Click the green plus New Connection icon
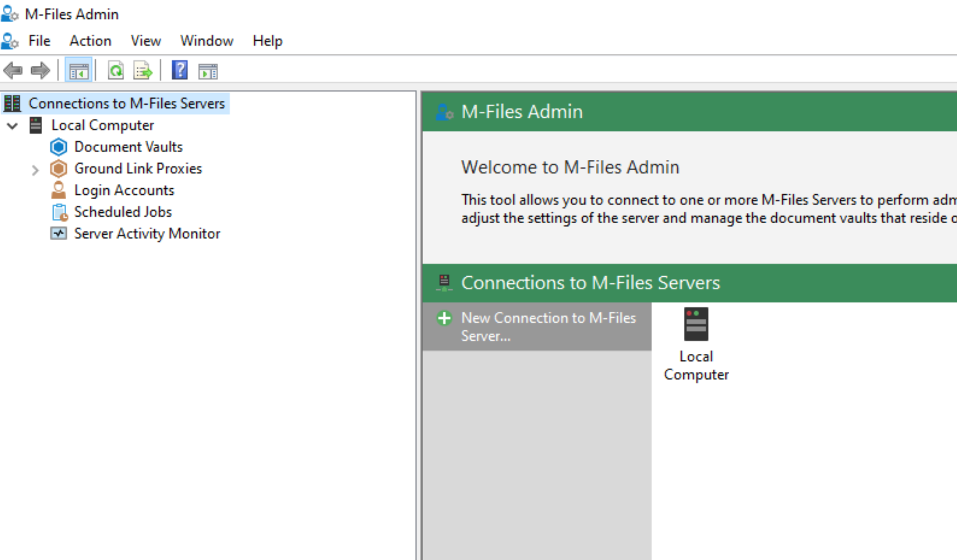This screenshot has height=560, width=957. pyautogui.click(x=444, y=318)
